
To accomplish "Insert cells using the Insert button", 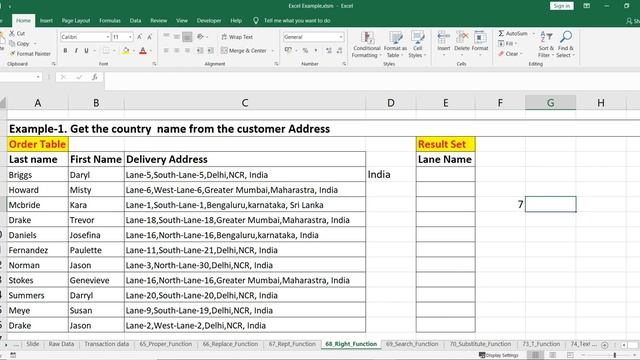I will click(443, 42).
